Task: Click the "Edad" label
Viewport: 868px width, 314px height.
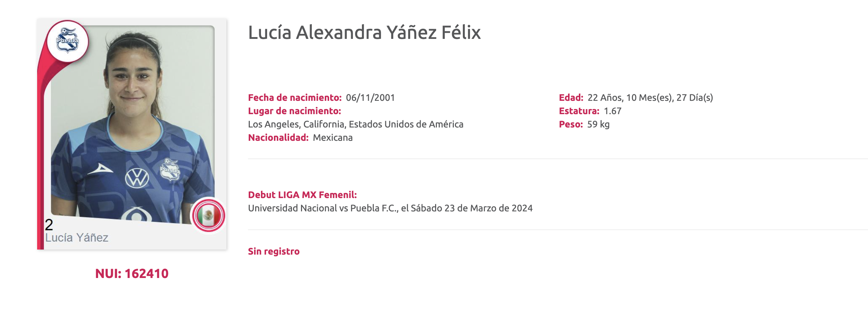Action: tap(571, 98)
